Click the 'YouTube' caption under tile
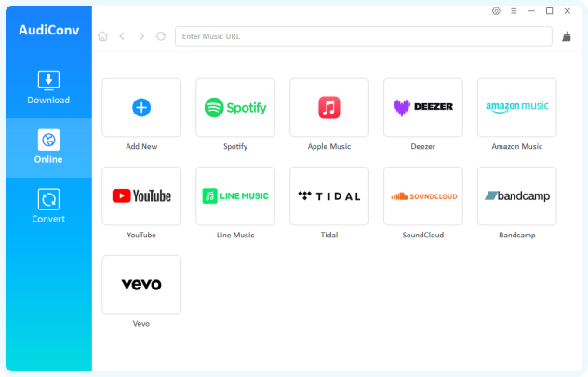The height and width of the screenshot is (377, 588). click(x=141, y=236)
